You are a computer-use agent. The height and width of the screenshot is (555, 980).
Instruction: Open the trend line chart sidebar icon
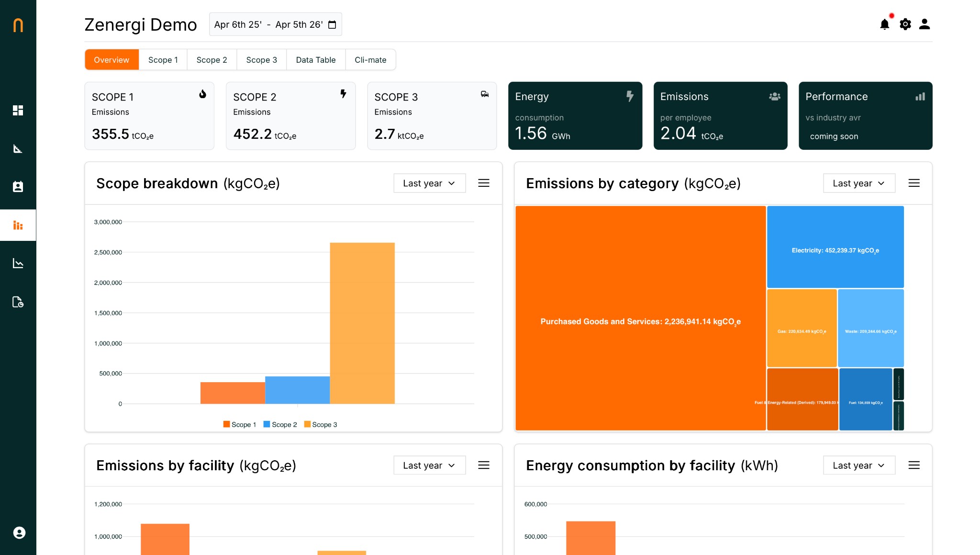point(18,263)
